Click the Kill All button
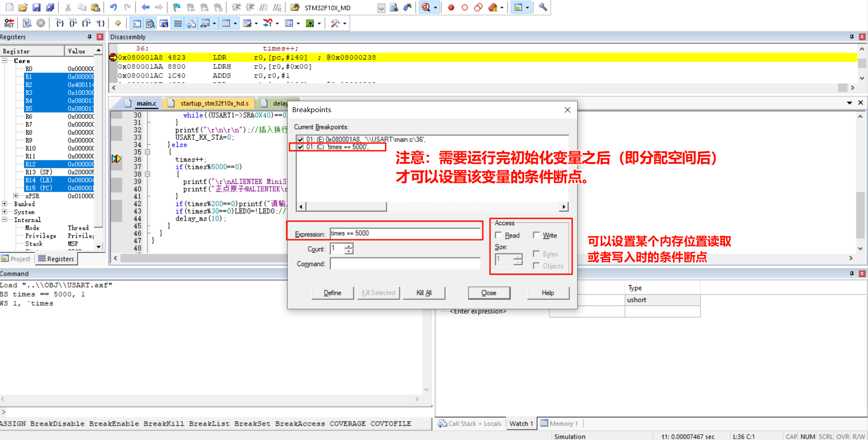Image resolution: width=868 pixels, height=440 pixels. [x=424, y=293]
